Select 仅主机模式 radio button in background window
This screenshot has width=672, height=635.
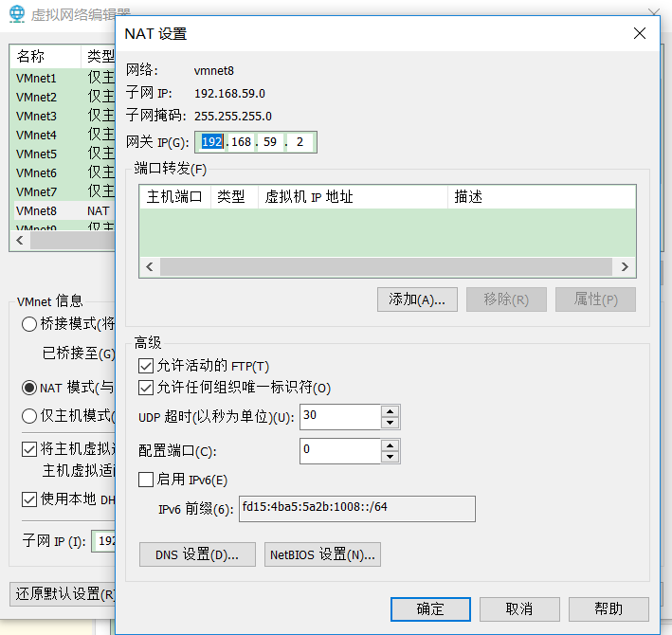[x=29, y=416]
